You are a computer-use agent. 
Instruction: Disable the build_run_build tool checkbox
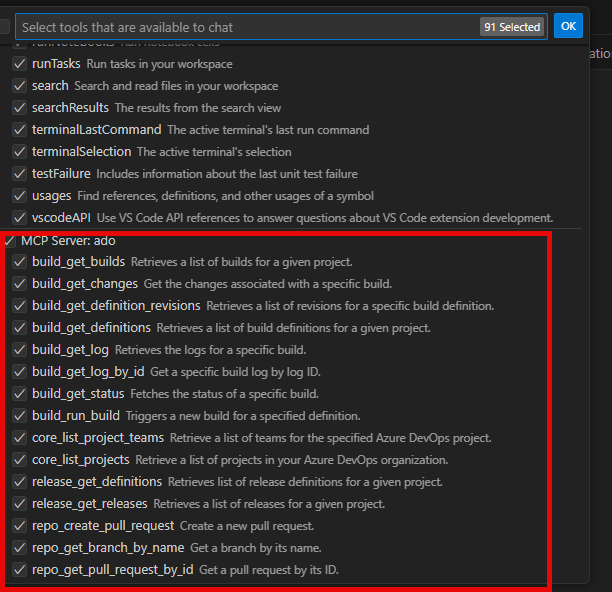[19, 416]
